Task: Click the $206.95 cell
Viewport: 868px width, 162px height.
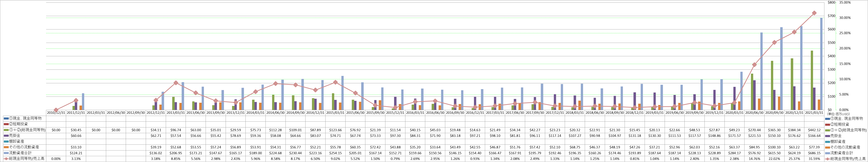Action: (176, 153)
